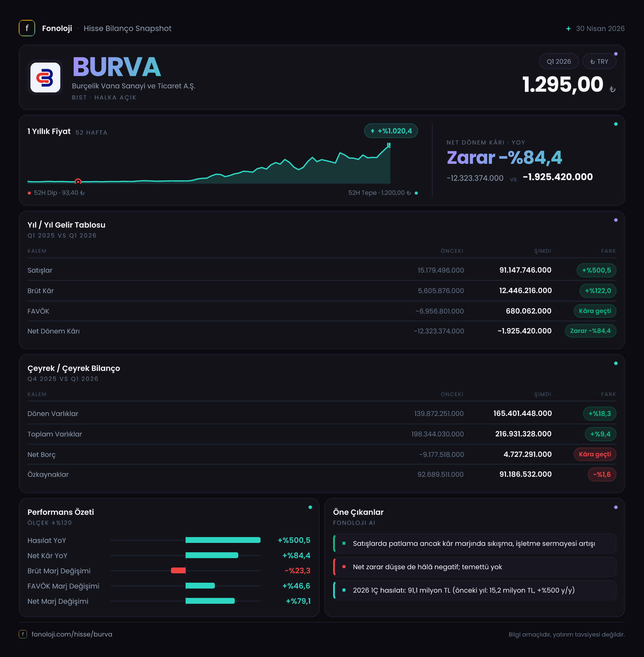
Task: Click the Fonoloji brand name in the header
Action: point(57,28)
